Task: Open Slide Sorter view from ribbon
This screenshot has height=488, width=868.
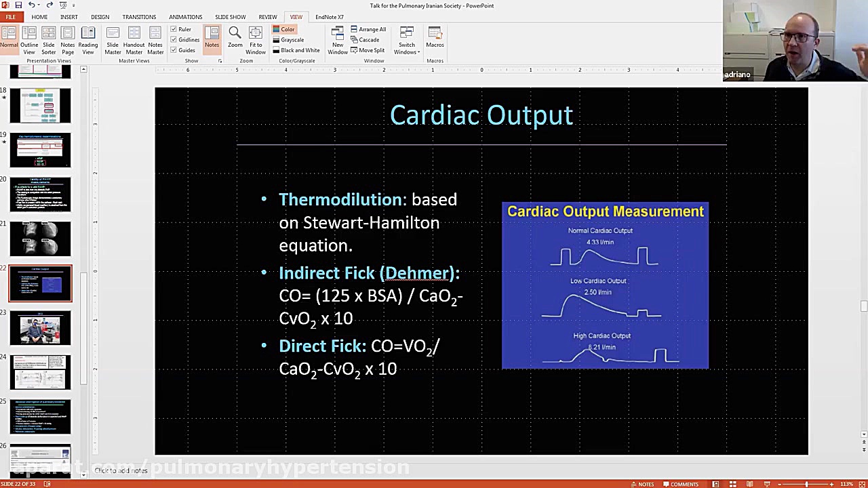Action: (48, 41)
